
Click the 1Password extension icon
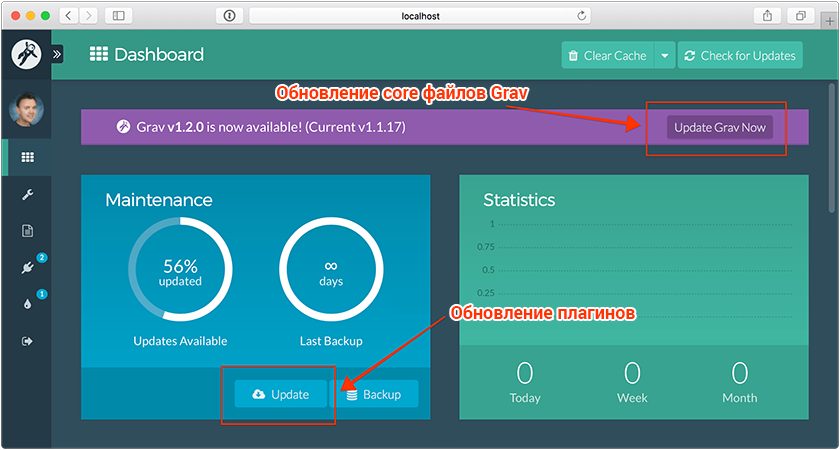(230, 16)
